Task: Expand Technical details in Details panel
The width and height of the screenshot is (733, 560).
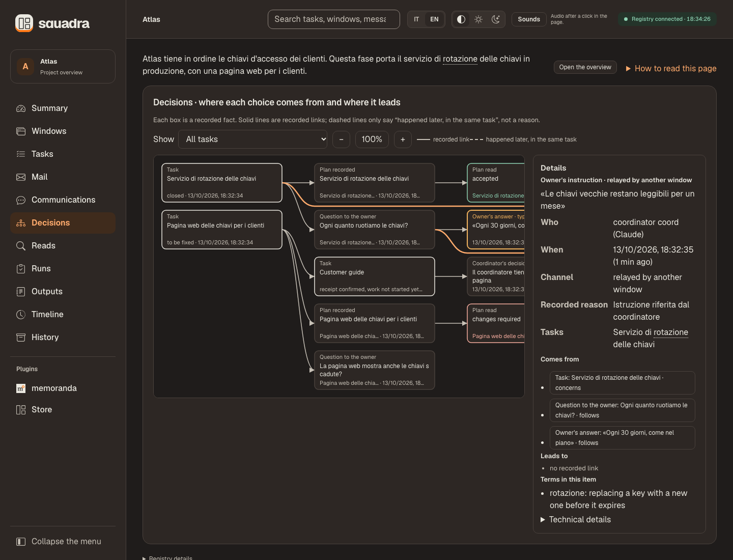Action: 576,520
